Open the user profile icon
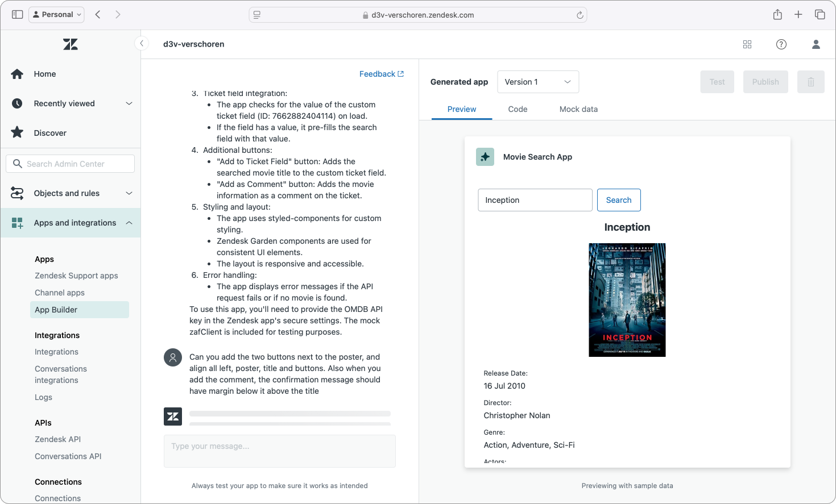 tap(816, 44)
